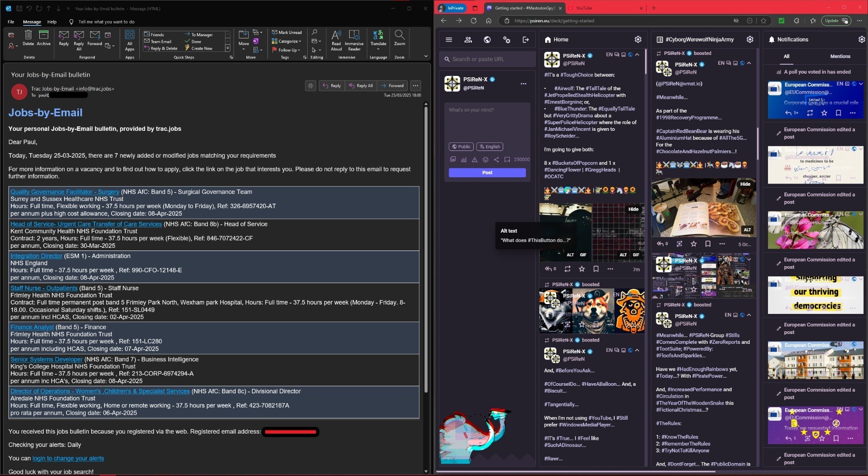Click the Home column scrollbar thumb

pyautogui.click(x=645, y=61)
